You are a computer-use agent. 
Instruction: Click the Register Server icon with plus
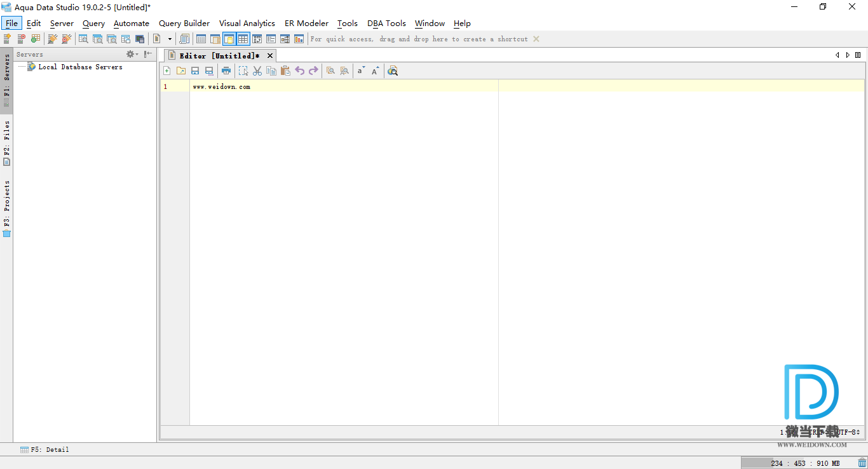pos(7,39)
